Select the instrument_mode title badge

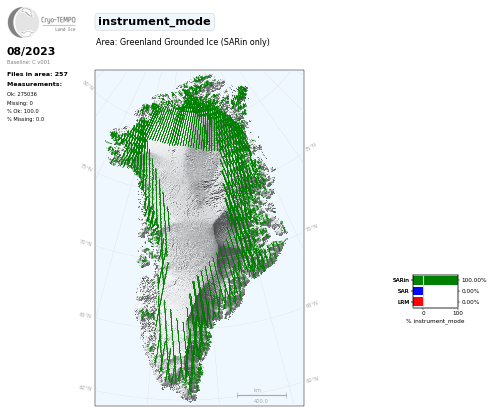pyautogui.click(x=154, y=22)
